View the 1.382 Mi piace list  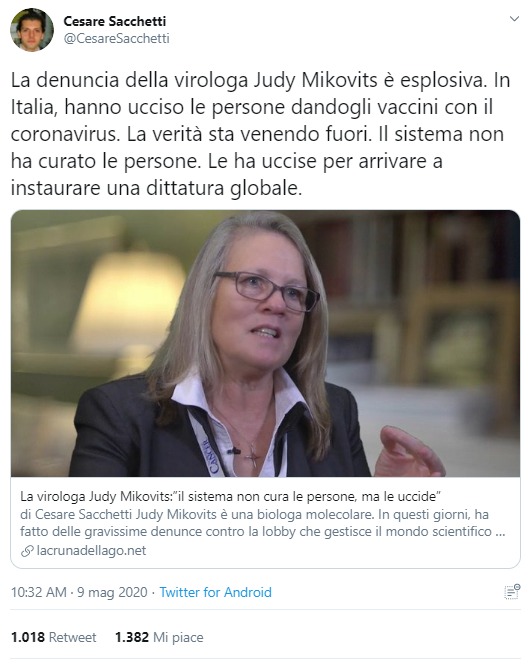(x=159, y=637)
